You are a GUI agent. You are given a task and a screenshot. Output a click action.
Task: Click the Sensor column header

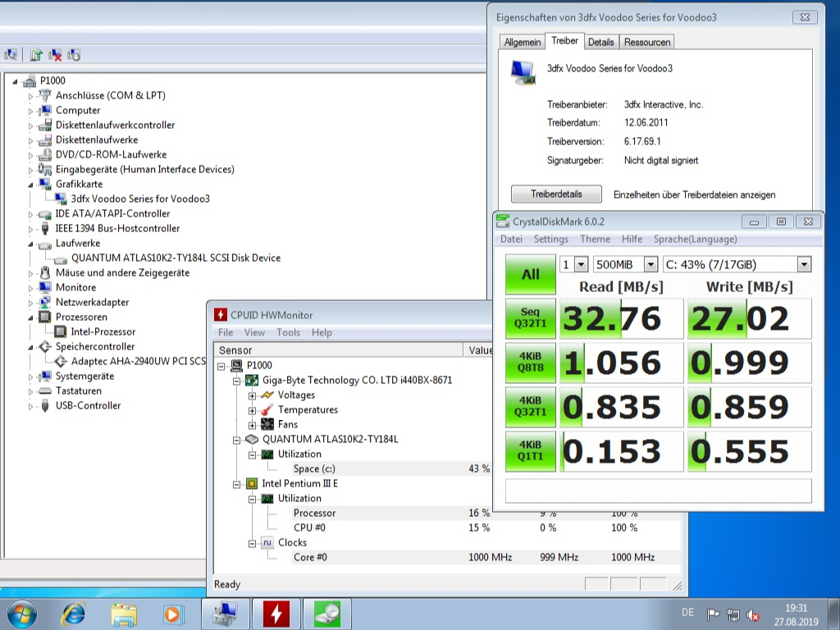339,350
